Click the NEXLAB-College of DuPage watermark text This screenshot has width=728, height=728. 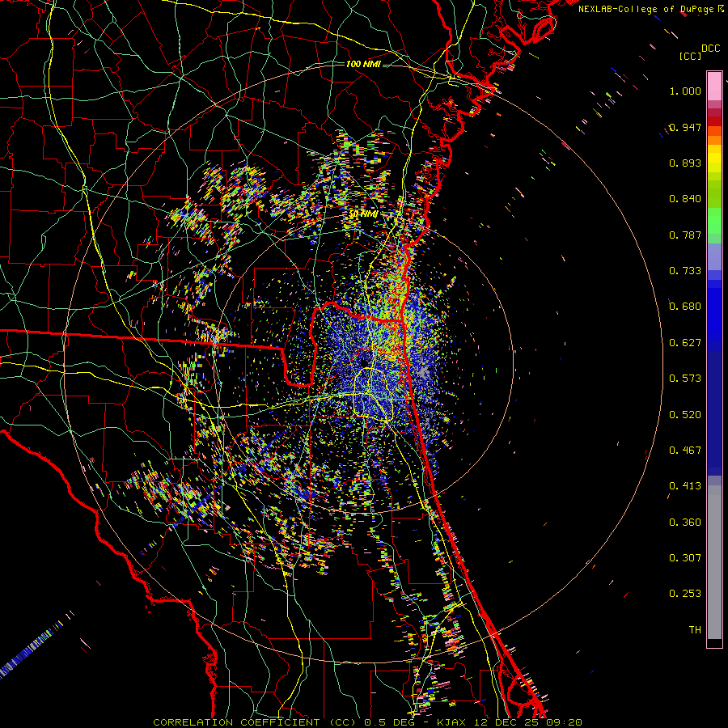tap(650, 9)
